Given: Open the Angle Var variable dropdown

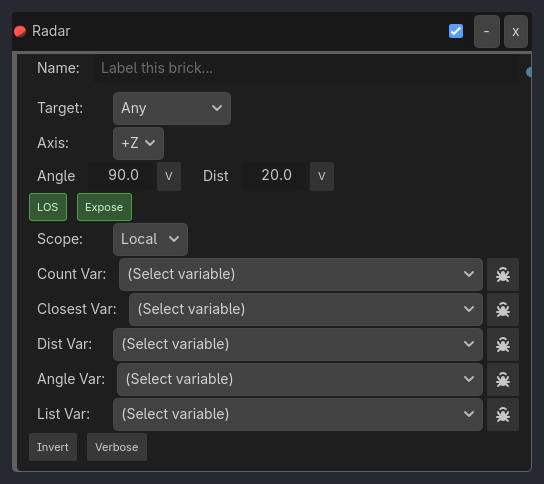Looking at the screenshot, I should coord(300,380).
